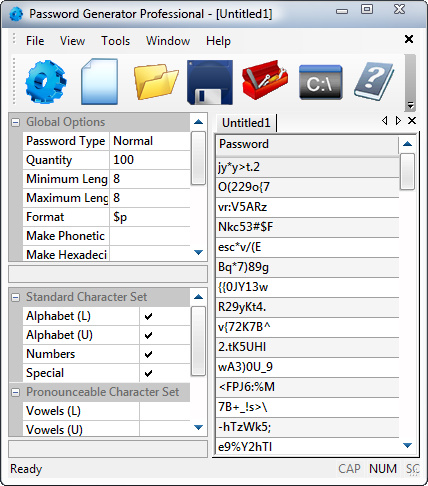428x486 pixels.
Task: Select password row Nkc53#$F
Action: tap(307, 227)
